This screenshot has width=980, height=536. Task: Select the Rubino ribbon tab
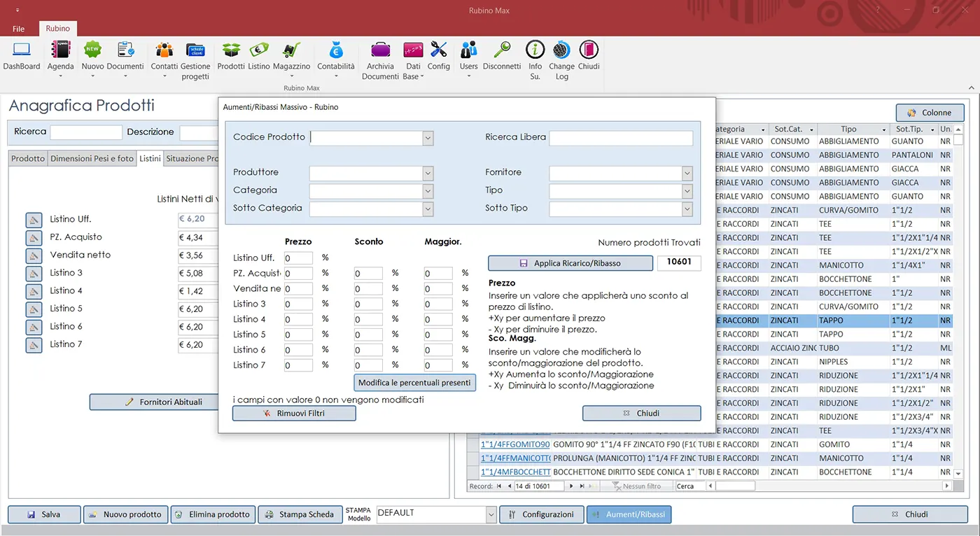click(58, 29)
